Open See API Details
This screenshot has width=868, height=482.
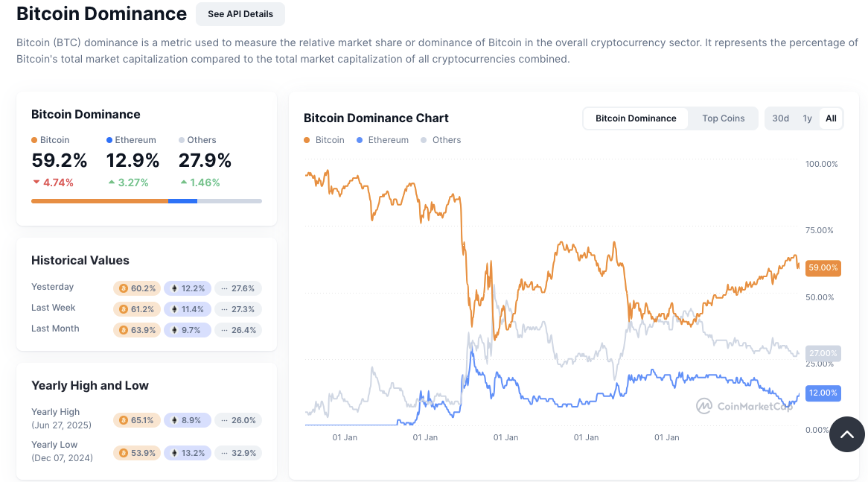(240, 13)
